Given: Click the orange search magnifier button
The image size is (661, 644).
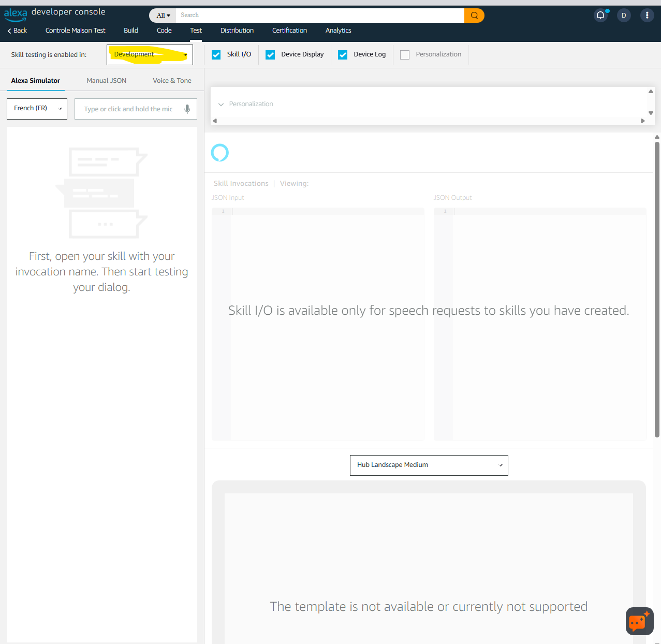Looking at the screenshot, I should click(x=474, y=16).
